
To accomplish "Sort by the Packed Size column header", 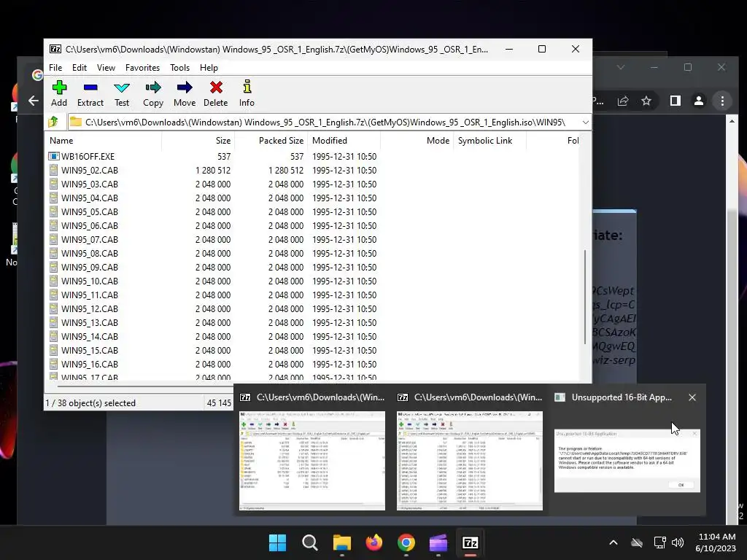I will [271, 141].
